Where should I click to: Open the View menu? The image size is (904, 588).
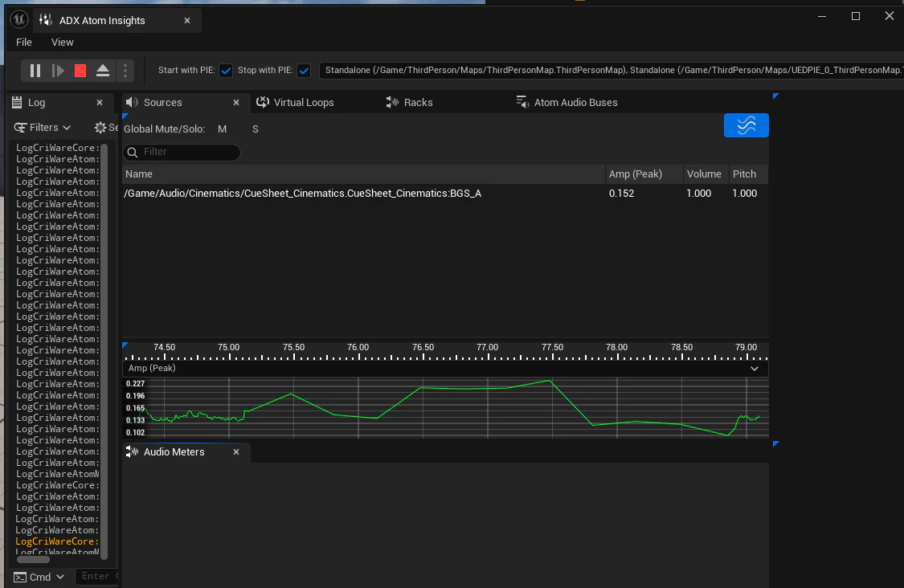(62, 42)
